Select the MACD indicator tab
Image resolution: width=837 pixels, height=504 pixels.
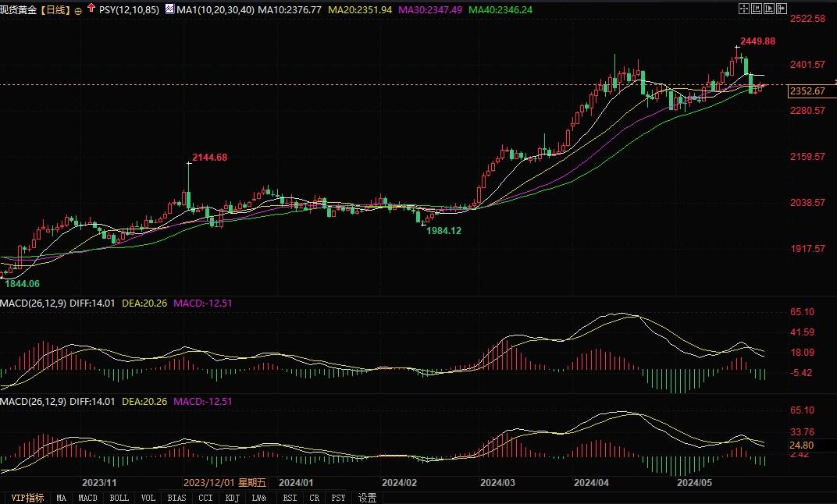(87, 498)
